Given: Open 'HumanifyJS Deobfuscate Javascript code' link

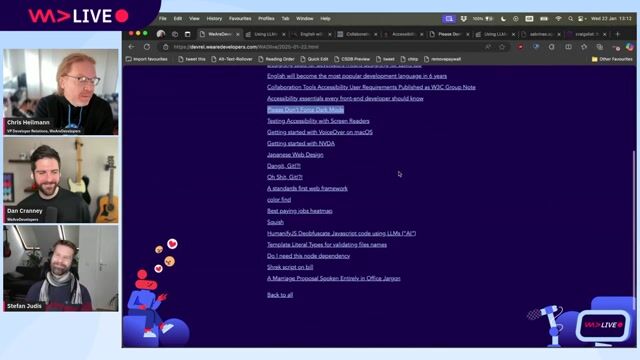Looking at the screenshot, I should point(341,233).
